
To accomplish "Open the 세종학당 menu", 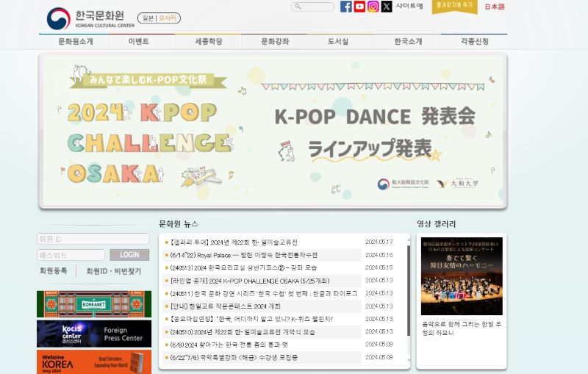I will tap(209, 41).
